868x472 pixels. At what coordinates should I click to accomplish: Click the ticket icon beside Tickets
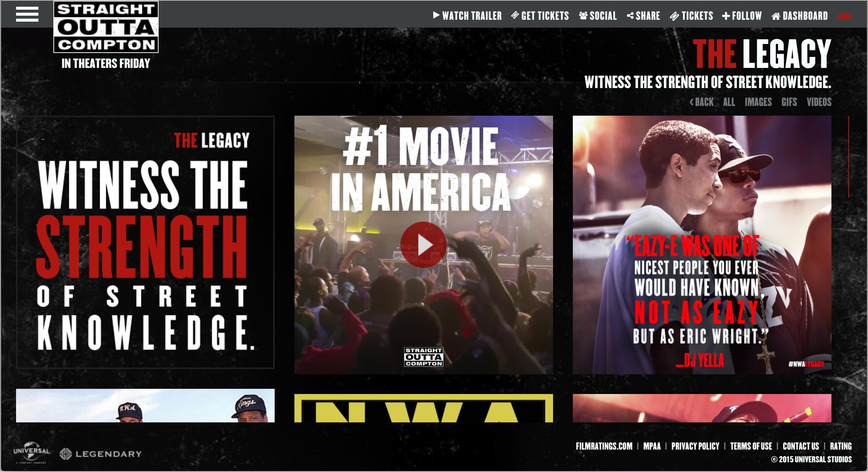(x=674, y=16)
